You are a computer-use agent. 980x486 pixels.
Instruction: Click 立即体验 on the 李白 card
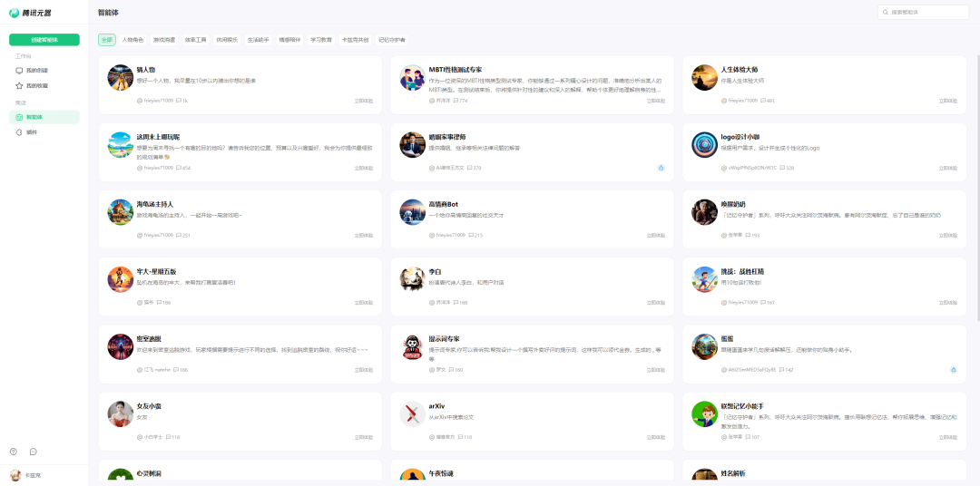coord(656,302)
